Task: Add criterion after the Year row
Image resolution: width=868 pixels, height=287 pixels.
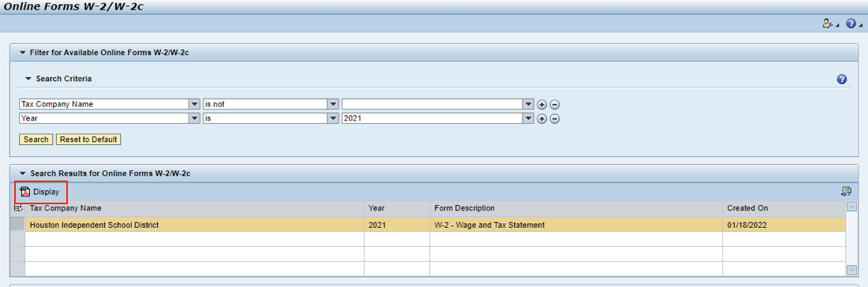Action: (x=542, y=118)
